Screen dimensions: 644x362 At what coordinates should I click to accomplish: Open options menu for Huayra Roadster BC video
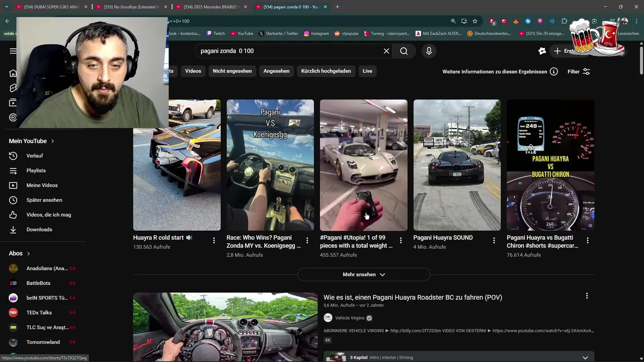587,296
